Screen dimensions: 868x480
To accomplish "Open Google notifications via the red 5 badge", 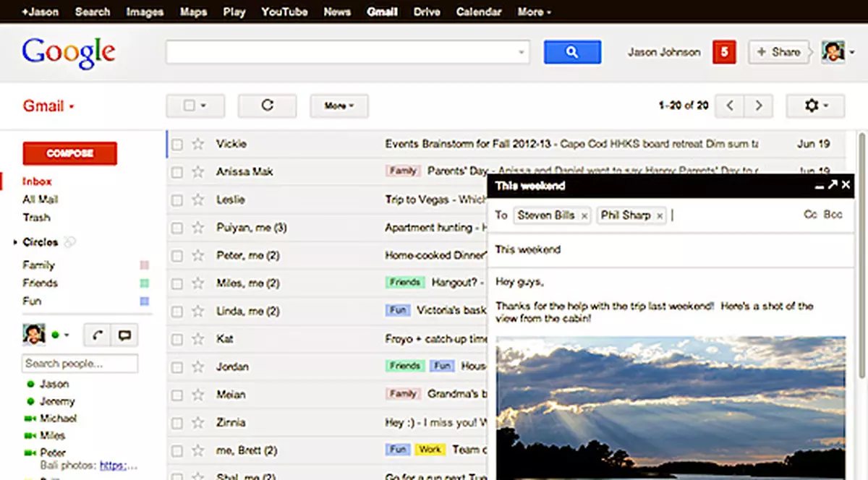I will click(x=723, y=52).
